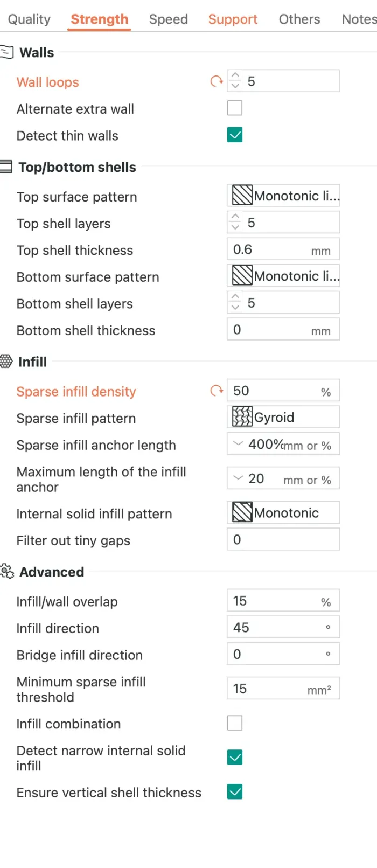Click the Infill direction input field

275,628
